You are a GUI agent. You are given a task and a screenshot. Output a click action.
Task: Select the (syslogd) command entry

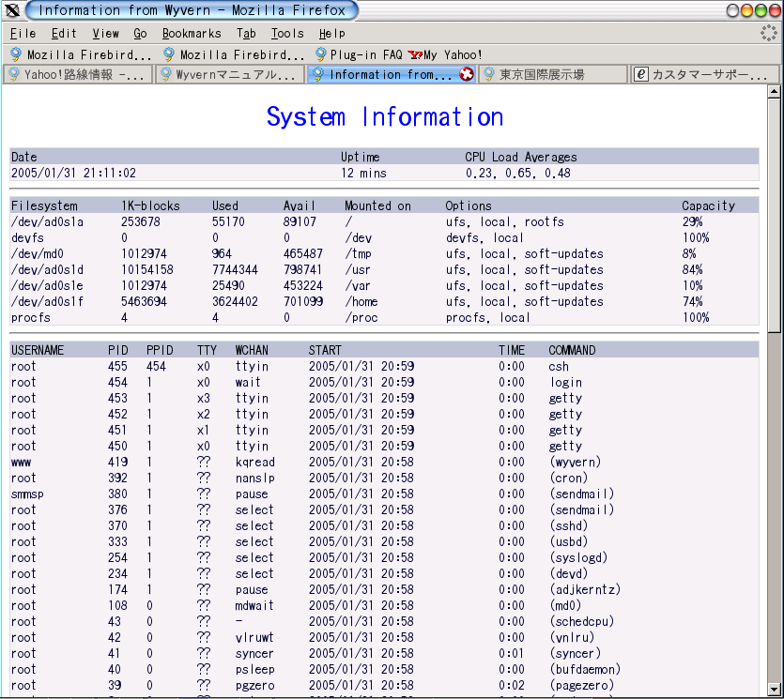pos(578,558)
